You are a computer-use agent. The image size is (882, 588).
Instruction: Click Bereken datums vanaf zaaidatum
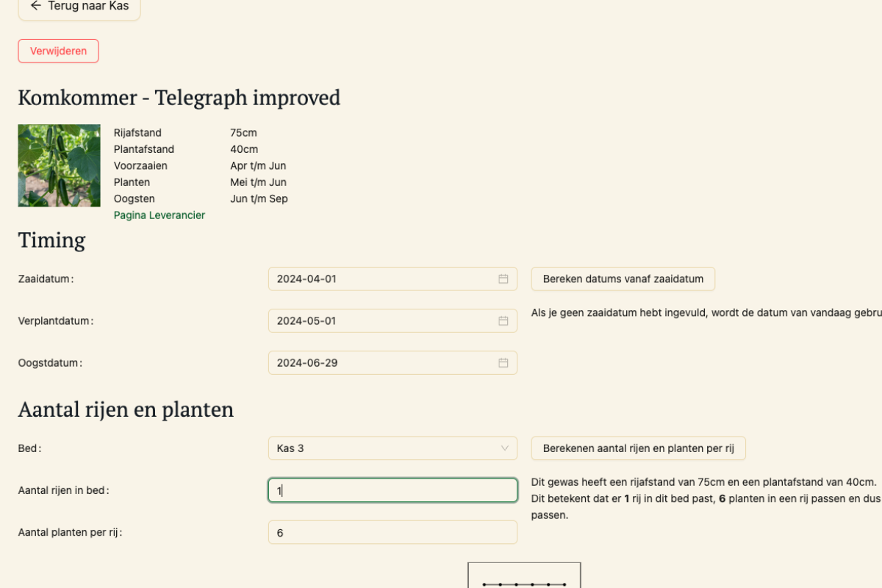tap(623, 279)
